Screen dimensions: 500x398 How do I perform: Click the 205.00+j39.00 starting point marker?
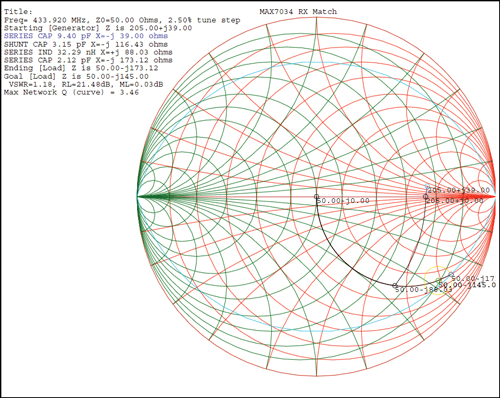[x=427, y=187]
